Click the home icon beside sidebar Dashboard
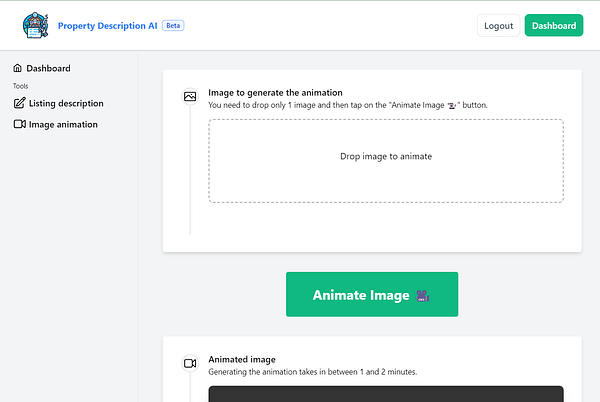 point(18,68)
